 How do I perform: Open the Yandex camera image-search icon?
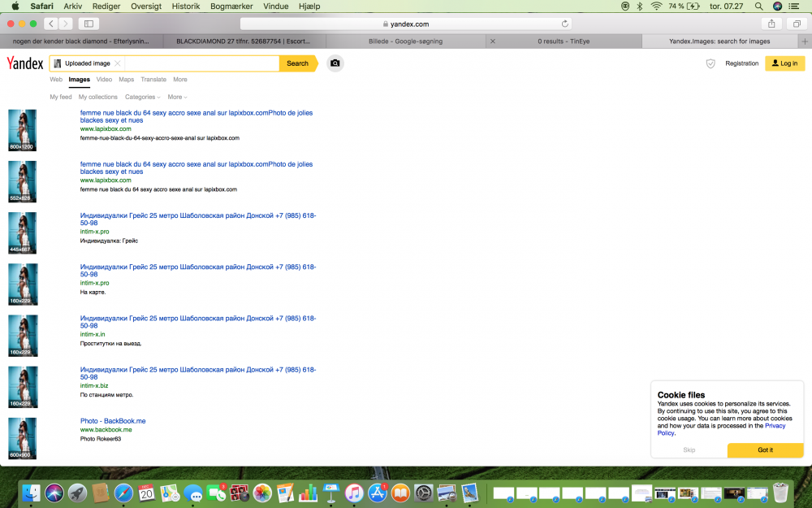pyautogui.click(x=335, y=63)
